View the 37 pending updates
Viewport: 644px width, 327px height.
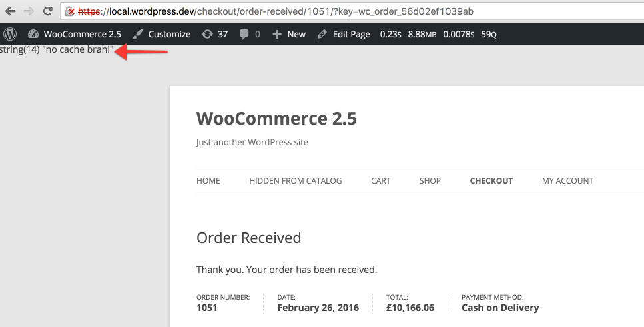pos(215,34)
